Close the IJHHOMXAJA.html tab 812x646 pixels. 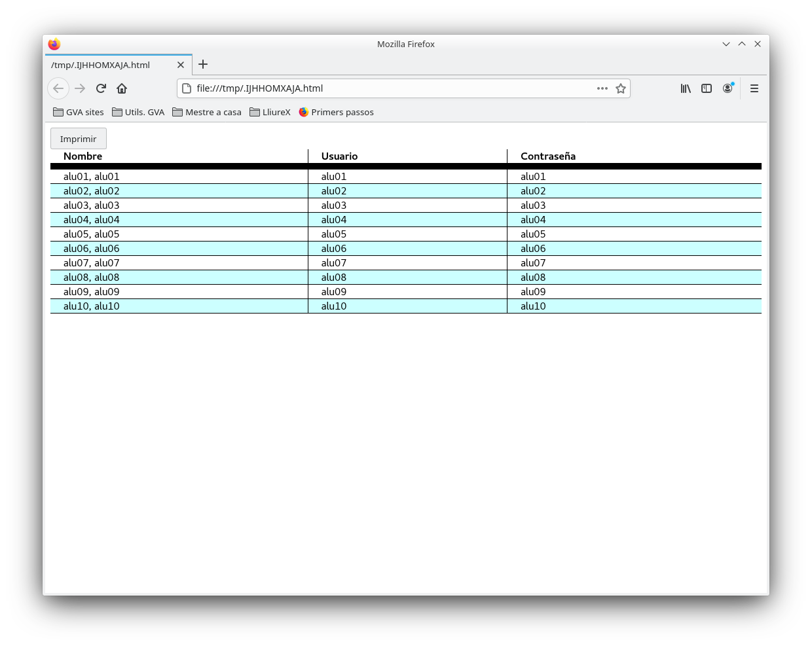(x=181, y=65)
